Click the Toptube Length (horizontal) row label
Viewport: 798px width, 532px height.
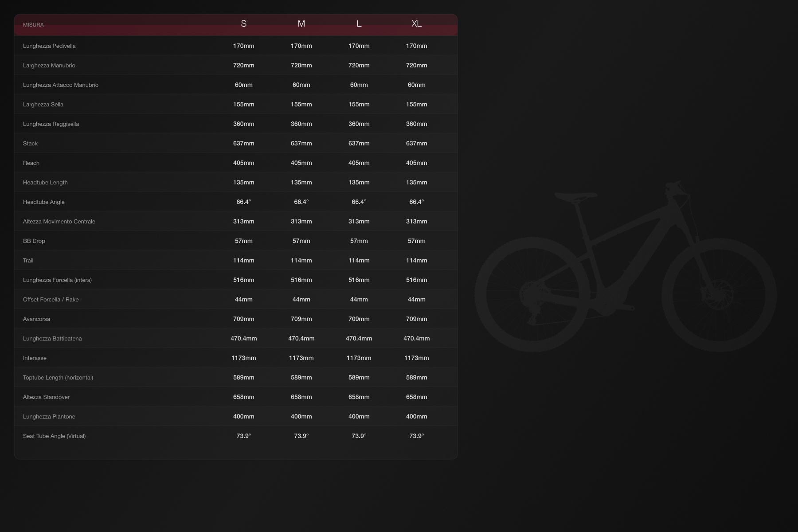[x=58, y=378]
